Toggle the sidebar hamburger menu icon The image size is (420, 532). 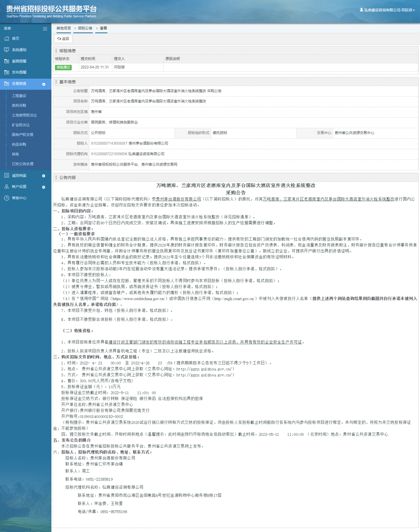pos(45,29)
